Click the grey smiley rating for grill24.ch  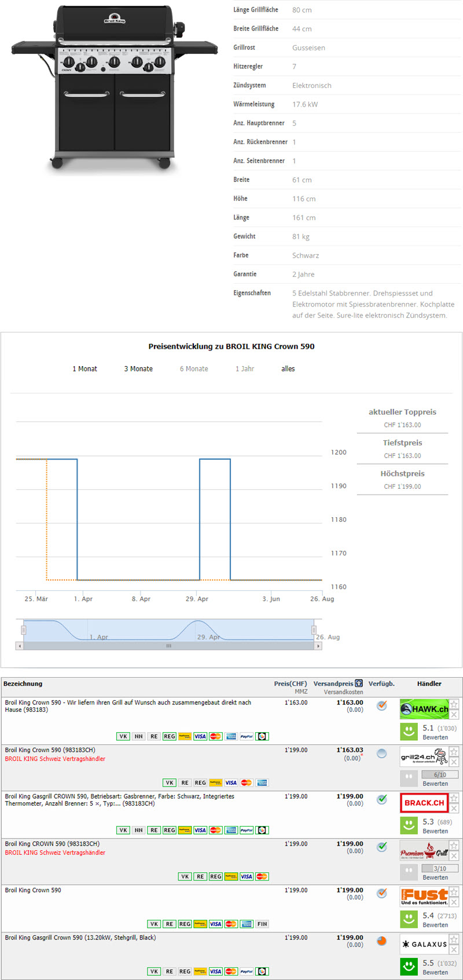tap(409, 777)
